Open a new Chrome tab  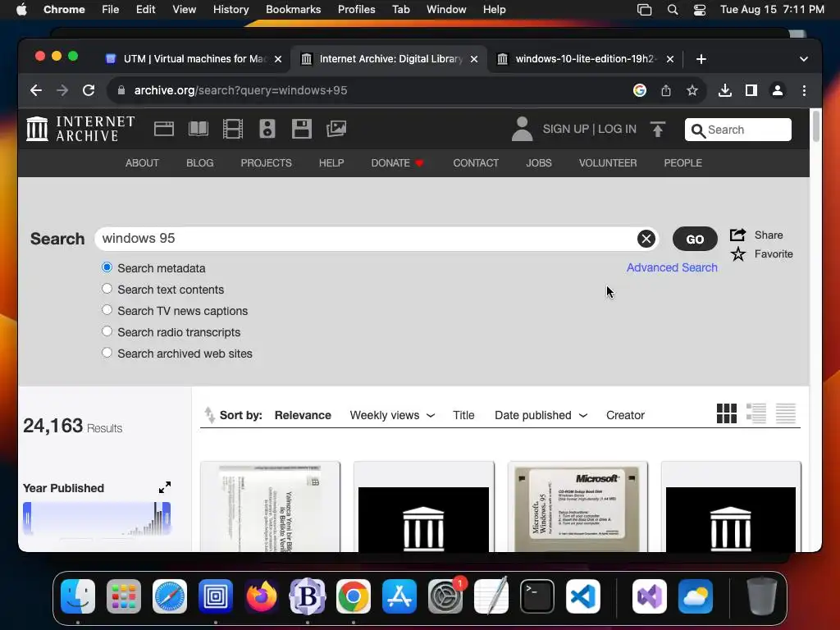[701, 59]
